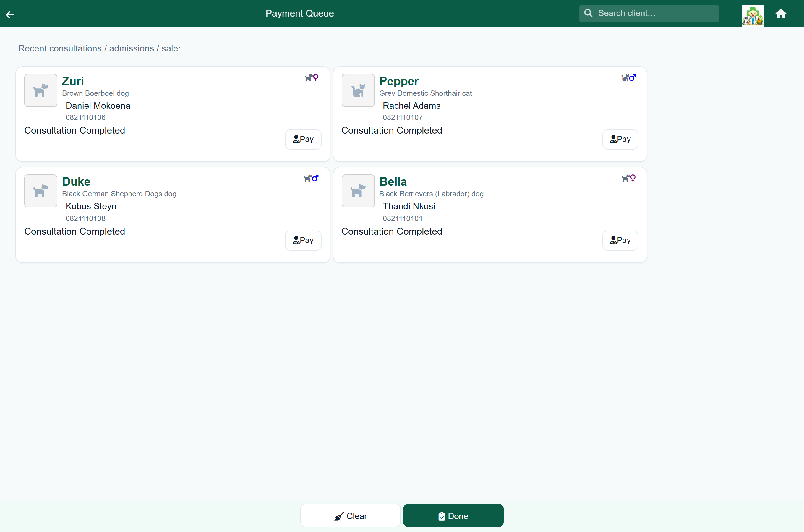Finish with the Done button
This screenshot has height=532, width=804.
[x=453, y=516]
